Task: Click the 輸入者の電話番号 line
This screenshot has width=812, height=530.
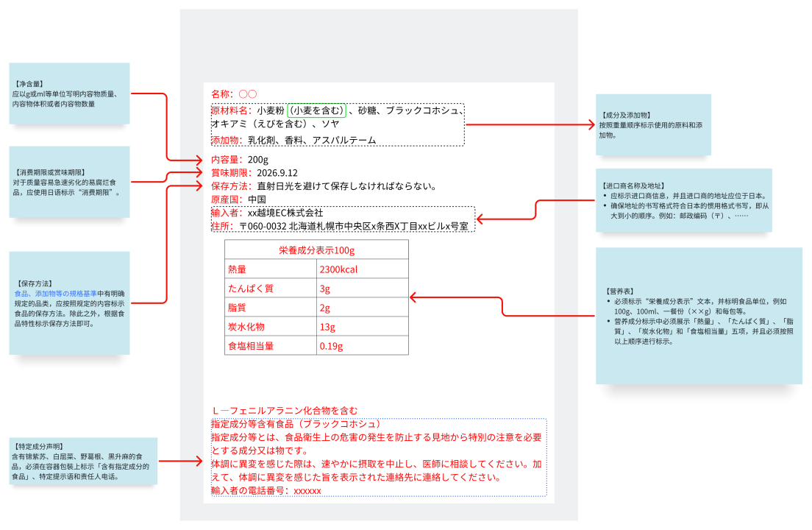Action: click(266, 490)
